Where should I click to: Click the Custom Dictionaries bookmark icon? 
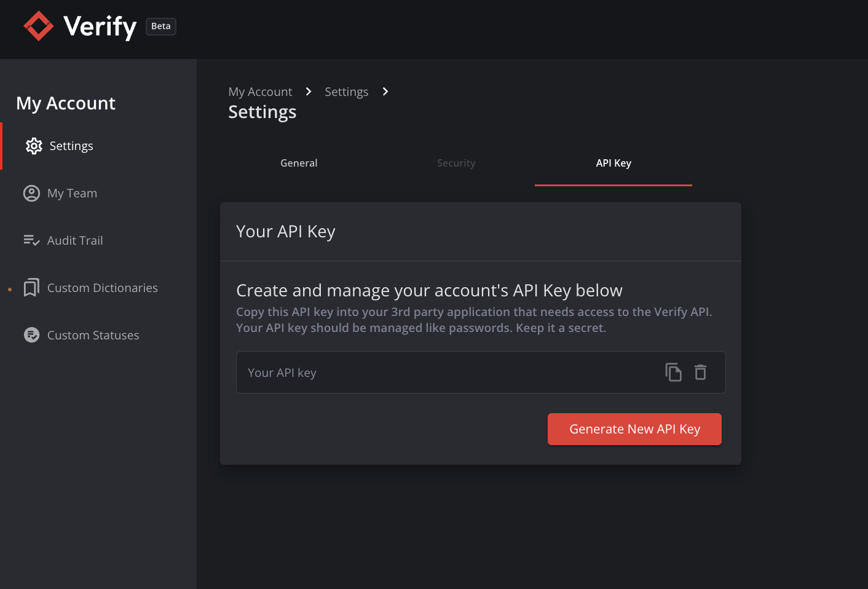(x=31, y=288)
